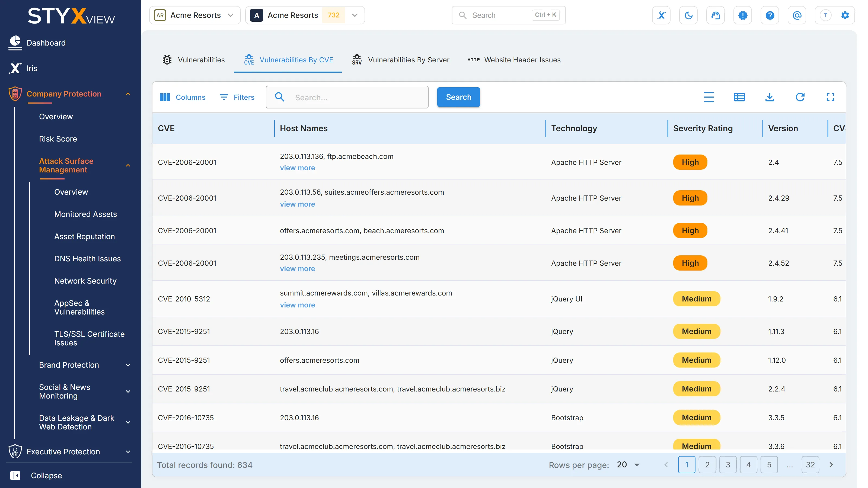Viewport: 868px width, 488px height.
Task: Enter fullscreen table view
Action: click(830, 97)
